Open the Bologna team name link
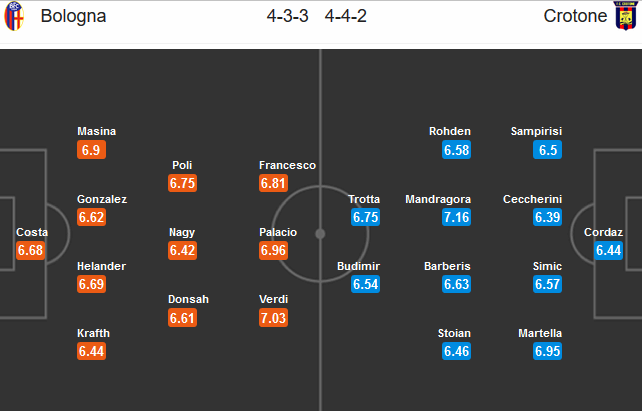The height and width of the screenshot is (411, 642). click(x=73, y=16)
